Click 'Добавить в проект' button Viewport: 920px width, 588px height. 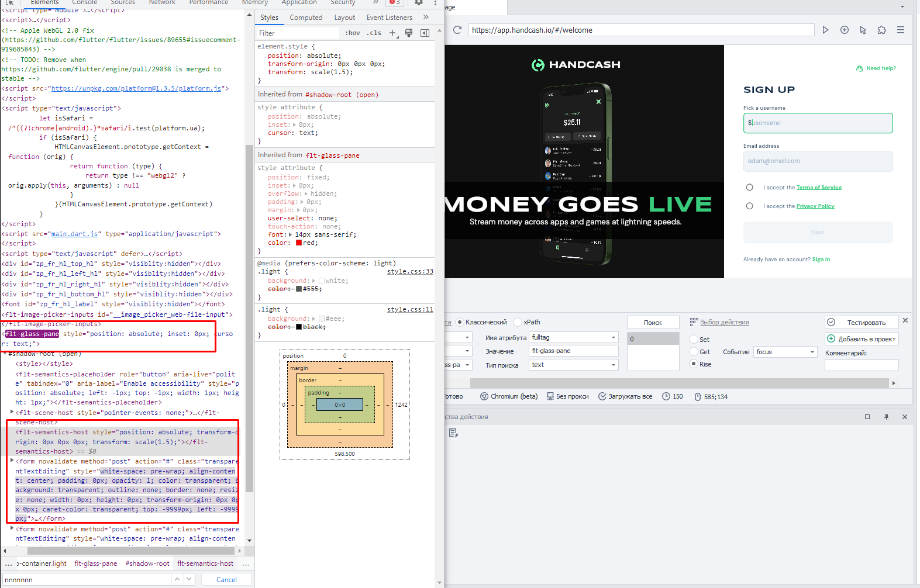point(862,339)
